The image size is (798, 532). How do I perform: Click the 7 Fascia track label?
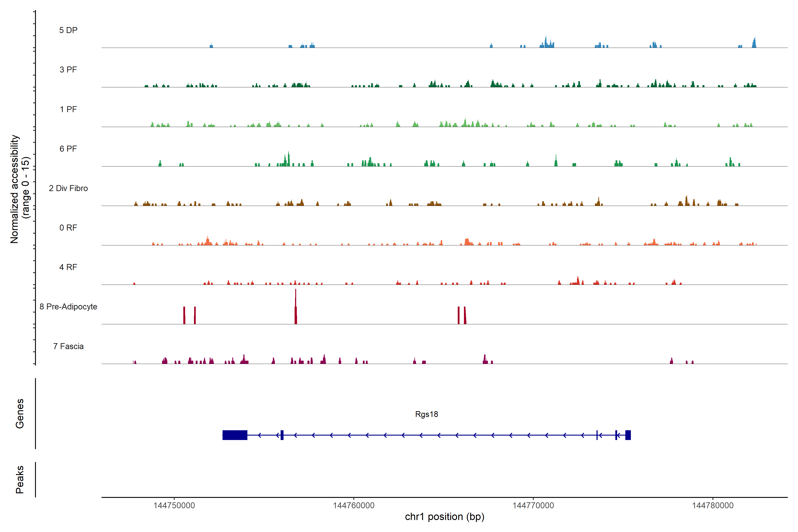click(68, 346)
